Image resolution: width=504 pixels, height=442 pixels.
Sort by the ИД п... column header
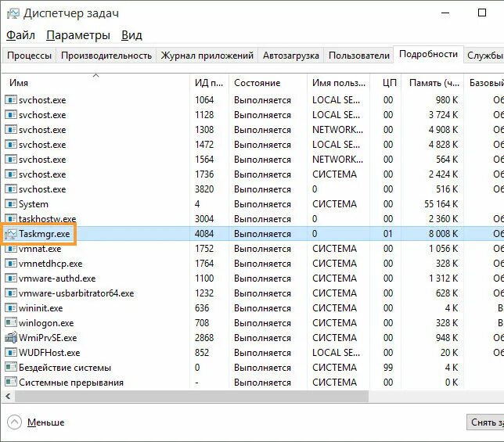pos(209,83)
